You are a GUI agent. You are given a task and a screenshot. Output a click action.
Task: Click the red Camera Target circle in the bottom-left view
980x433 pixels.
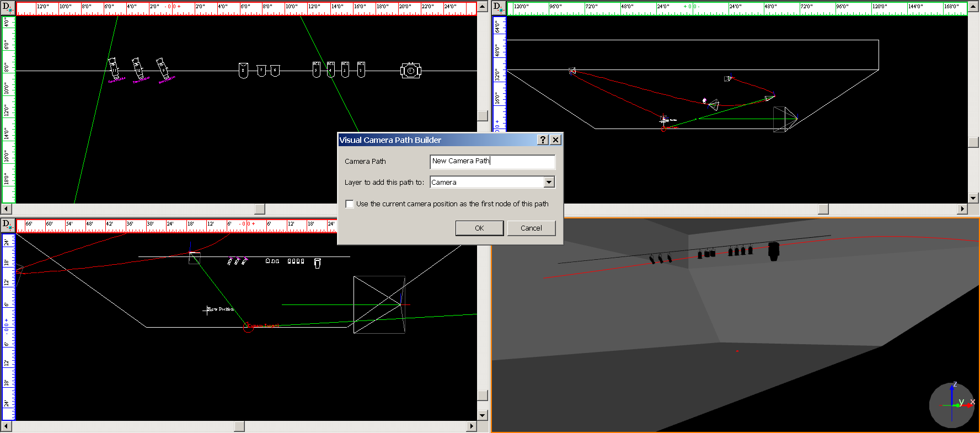[248, 327]
